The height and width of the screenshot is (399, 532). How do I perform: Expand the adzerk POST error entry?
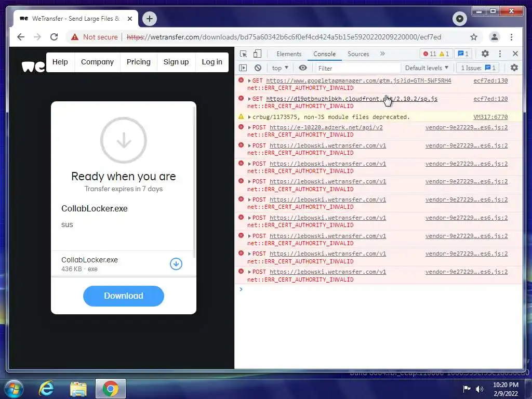[249, 128]
